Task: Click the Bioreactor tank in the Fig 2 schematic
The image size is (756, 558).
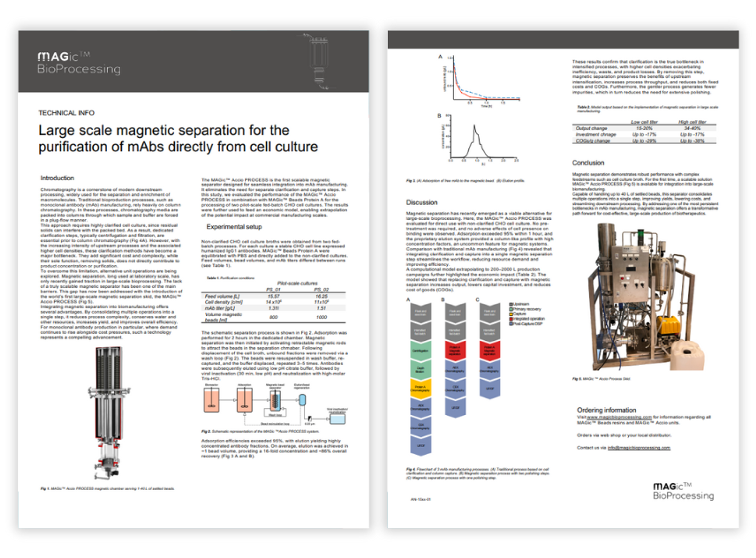Action: coord(211,400)
